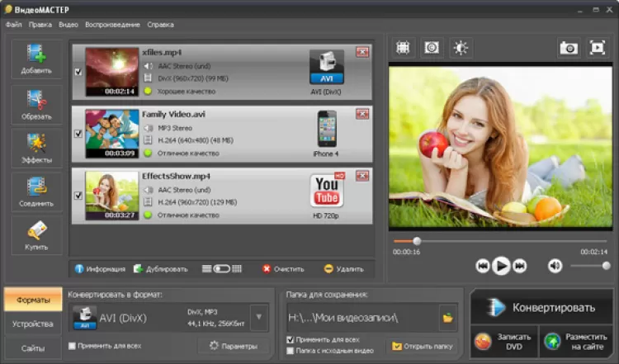Screen dimensions: 619x364
Task: Open the brightness adjustment icon above preview
Action: (460, 48)
